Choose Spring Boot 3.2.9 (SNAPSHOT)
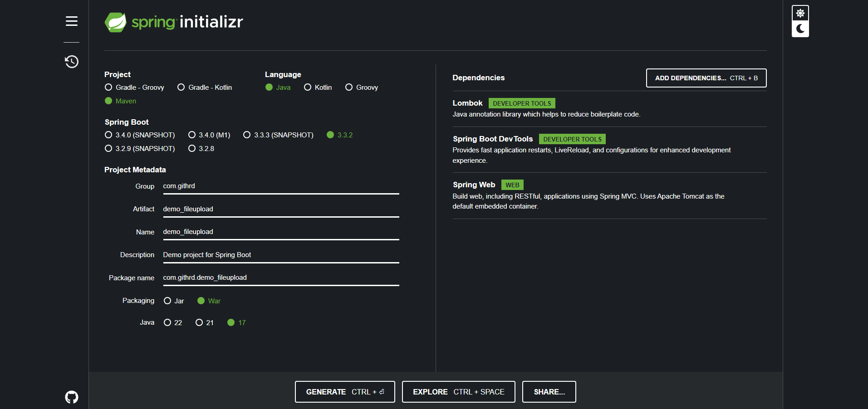This screenshot has height=409, width=868. pyautogui.click(x=140, y=148)
